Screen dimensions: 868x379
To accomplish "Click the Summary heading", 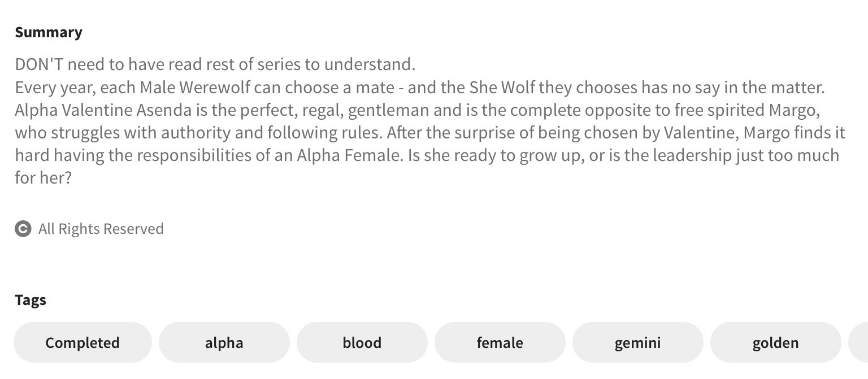I will click(x=49, y=32).
